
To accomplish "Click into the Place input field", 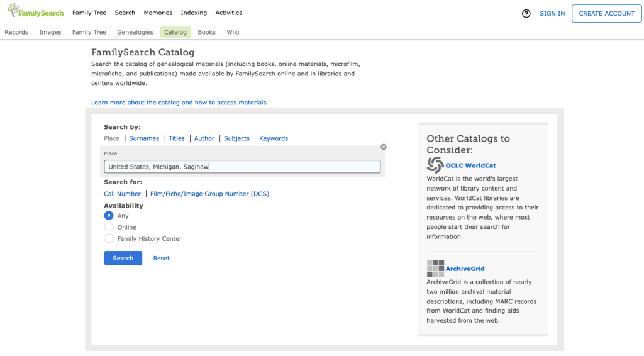I will tap(242, 167).
